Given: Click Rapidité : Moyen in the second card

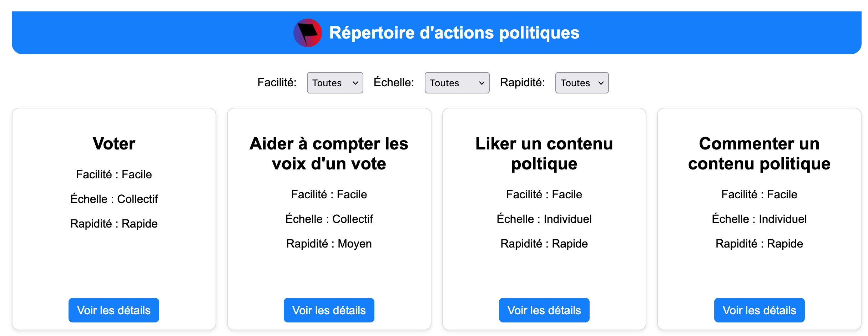Looking at the screenshot, I should (329, 244).
